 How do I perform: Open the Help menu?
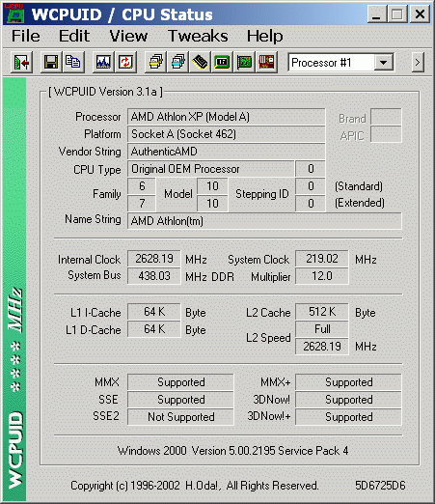264,36
